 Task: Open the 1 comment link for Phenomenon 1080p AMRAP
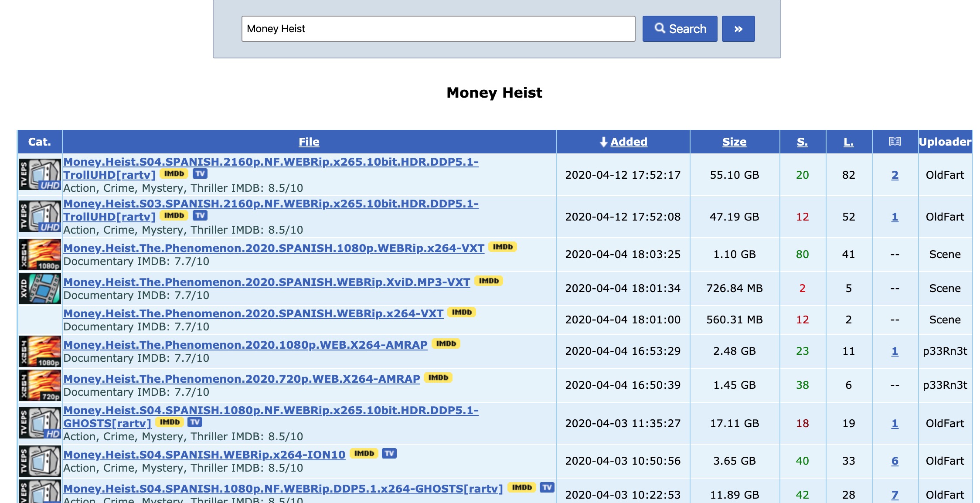[895, 351]
